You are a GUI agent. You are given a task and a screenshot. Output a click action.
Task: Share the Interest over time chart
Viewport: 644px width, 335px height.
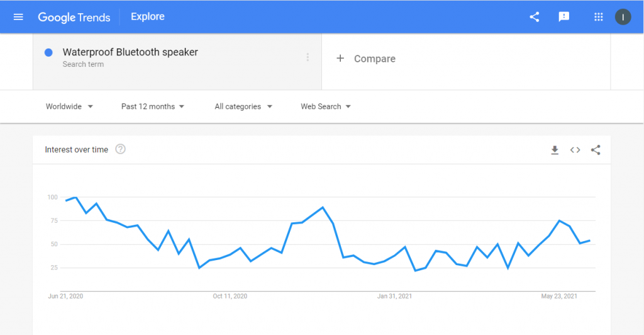click(x=596, y=150)
